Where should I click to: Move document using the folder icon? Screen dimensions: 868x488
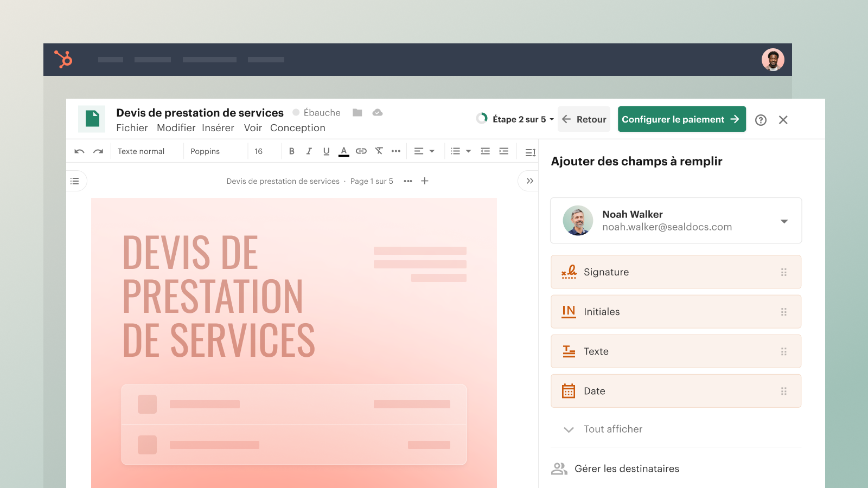pyautogui.click(x=357, y=113)
